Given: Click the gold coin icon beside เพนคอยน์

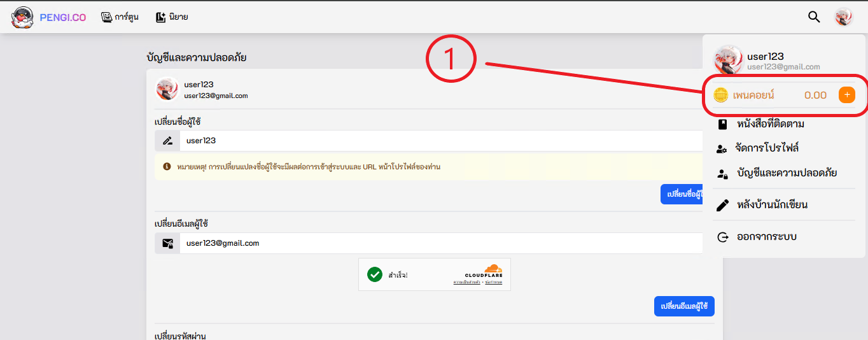Looking at the screenshot, I should pyautogui.click(x=721, y=96).
